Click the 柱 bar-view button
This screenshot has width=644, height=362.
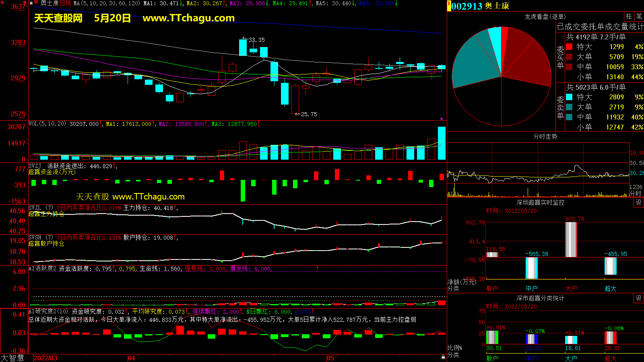pos(629,16)
